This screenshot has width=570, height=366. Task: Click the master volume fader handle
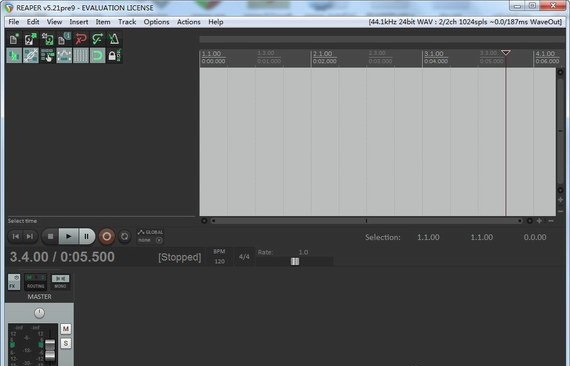click(x=50, y=350)
